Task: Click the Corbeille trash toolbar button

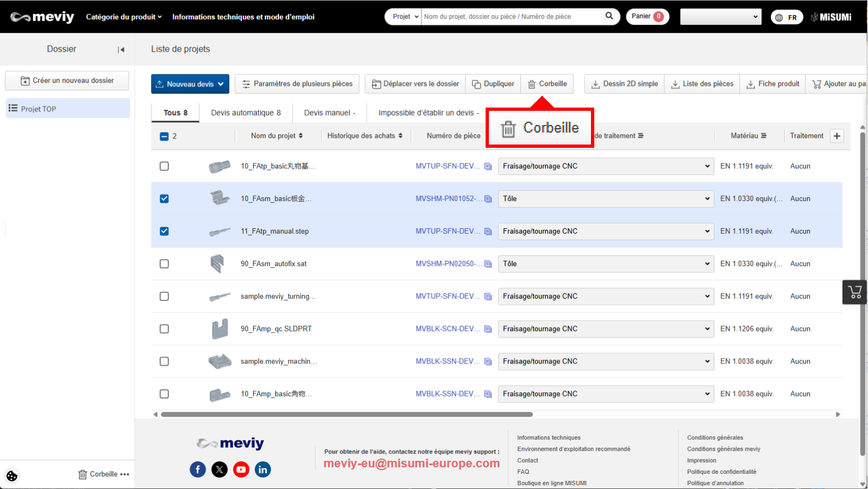Action: [547, 84]
